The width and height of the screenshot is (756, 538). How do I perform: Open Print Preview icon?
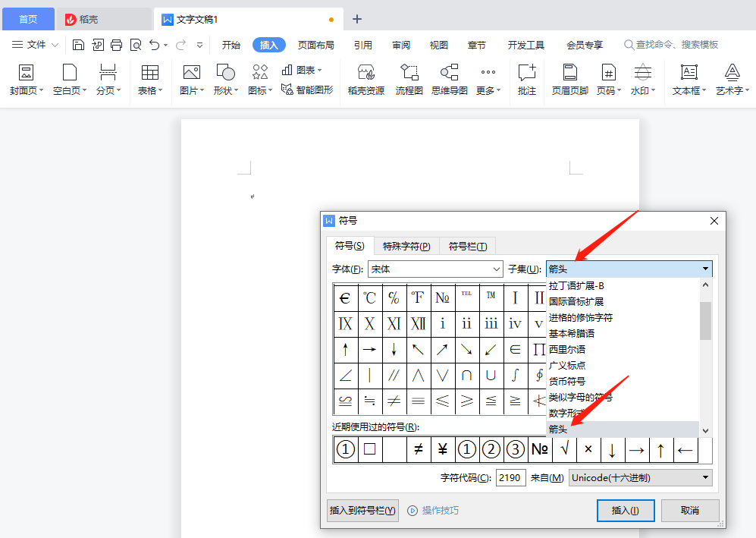pos(136,45)
